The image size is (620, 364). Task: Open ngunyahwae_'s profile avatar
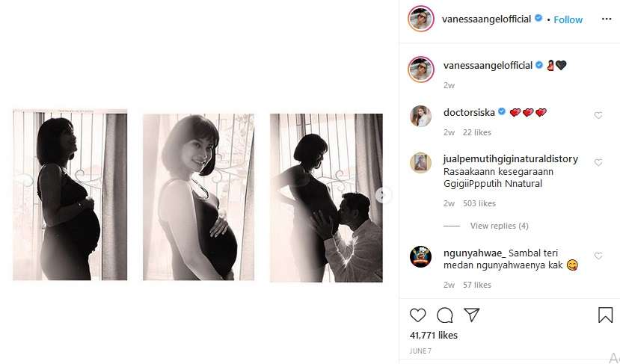(x=421, y=256)
